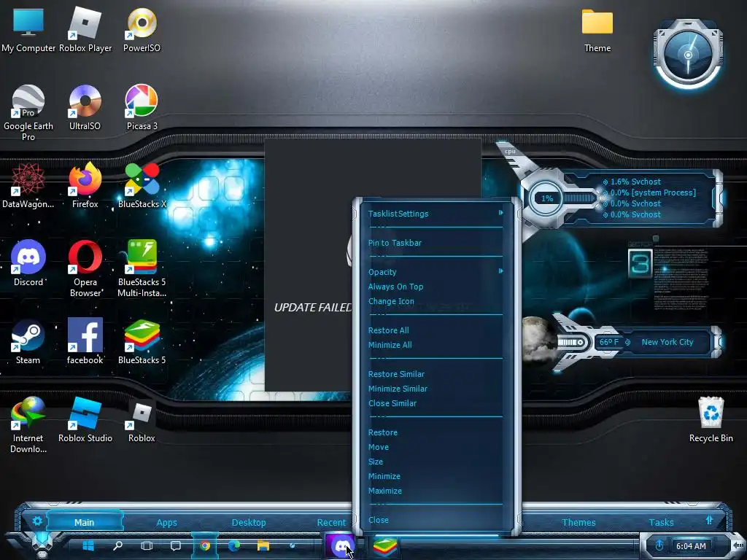Launch the Steam desktop shortcut

[x=28, y=342]
